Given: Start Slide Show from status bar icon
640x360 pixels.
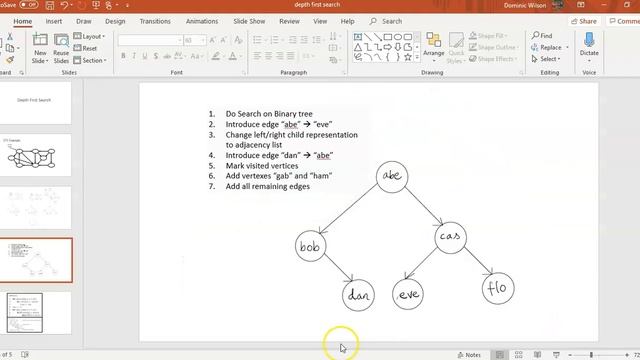Looking at the screenshot, I should [556, 355].
